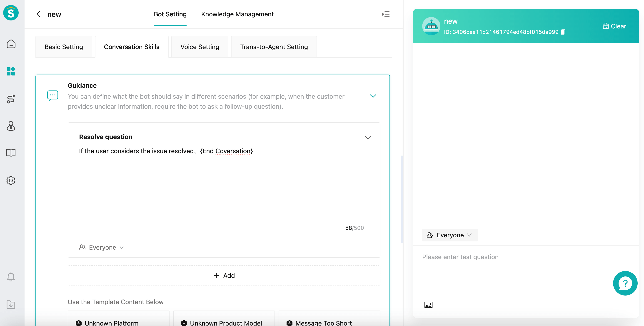
Task: Open the Conversation Skills tab
Action: click(132, 47)
